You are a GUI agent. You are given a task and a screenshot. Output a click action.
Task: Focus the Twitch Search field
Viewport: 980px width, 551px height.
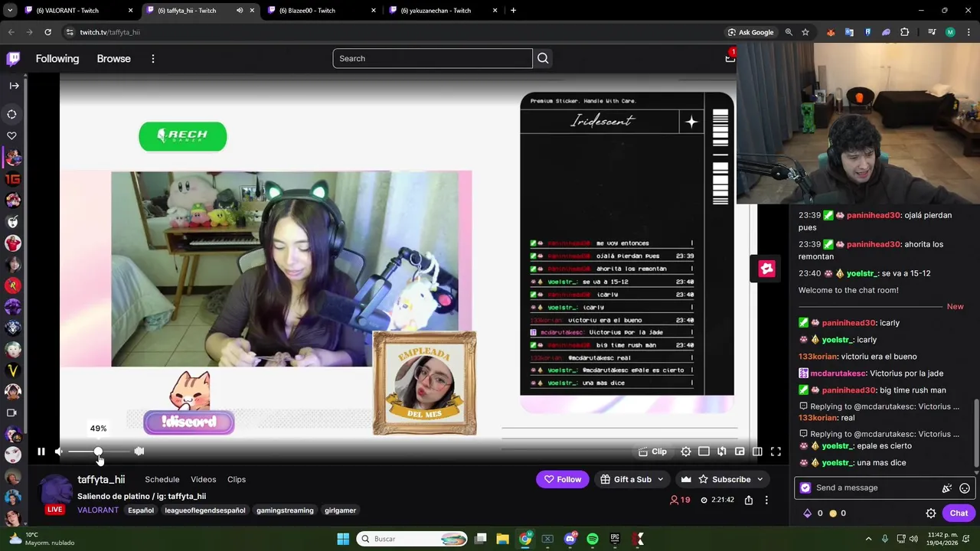click(433, 58)
